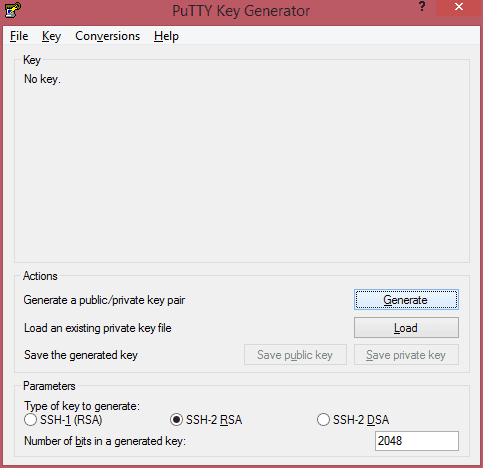Click Generate to create a key pair
The height and width of the screenshot is (468, 483).
point(406,300)
